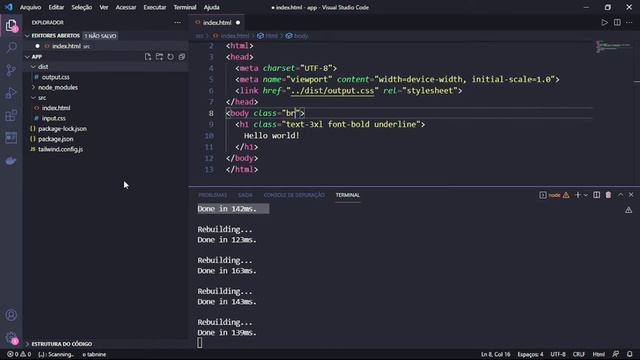The image size is (640, 360).
Task: Open Run and Debug view
Action: [x=11, y=93]
